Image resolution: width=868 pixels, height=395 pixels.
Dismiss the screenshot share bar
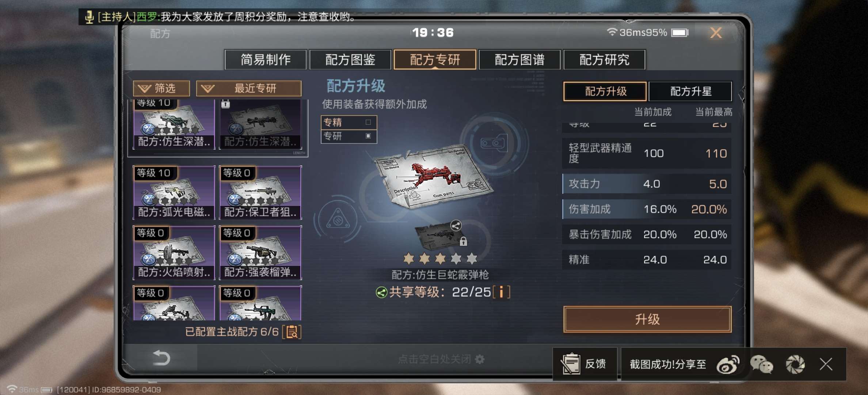pyautogui.click(x=826, y=364)
